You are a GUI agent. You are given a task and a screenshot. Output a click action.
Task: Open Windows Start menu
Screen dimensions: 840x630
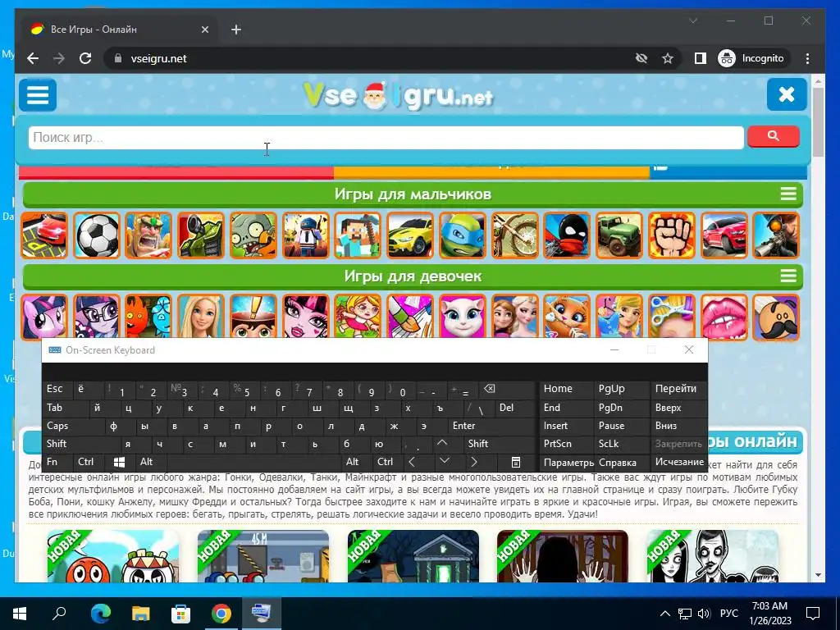pos(20,614)
